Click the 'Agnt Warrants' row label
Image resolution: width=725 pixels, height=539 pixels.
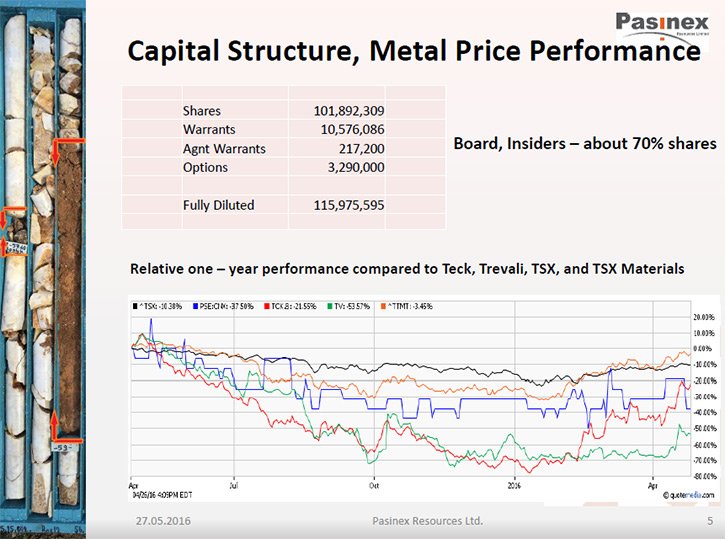(224, 149)
